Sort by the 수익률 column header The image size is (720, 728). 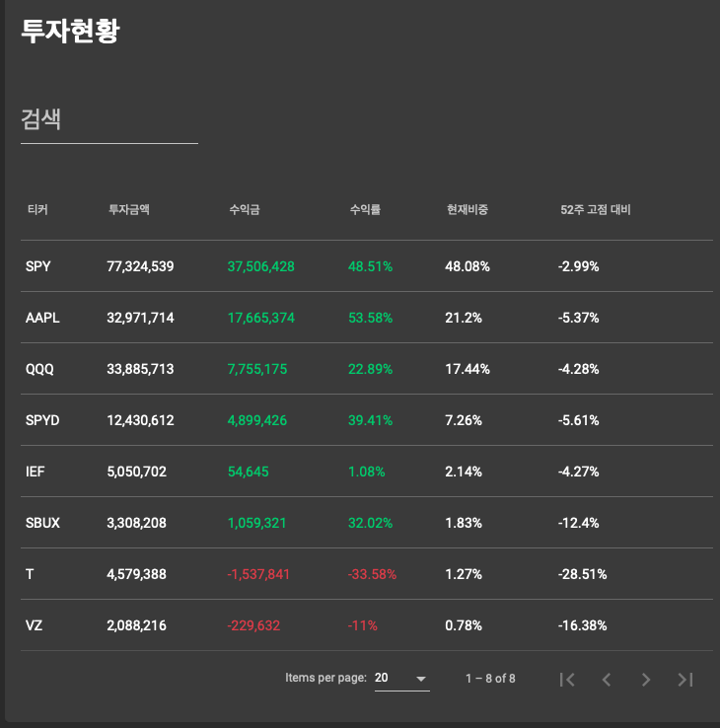point(365,210)
